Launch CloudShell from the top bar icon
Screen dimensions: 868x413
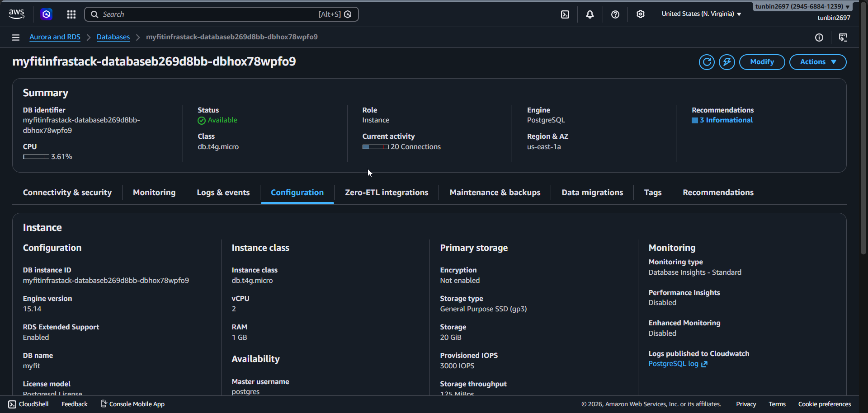click(x=565, y=14)
